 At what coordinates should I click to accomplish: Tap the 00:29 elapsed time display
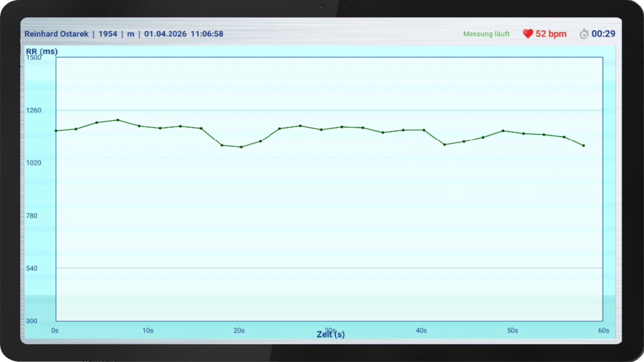point(603,34)
